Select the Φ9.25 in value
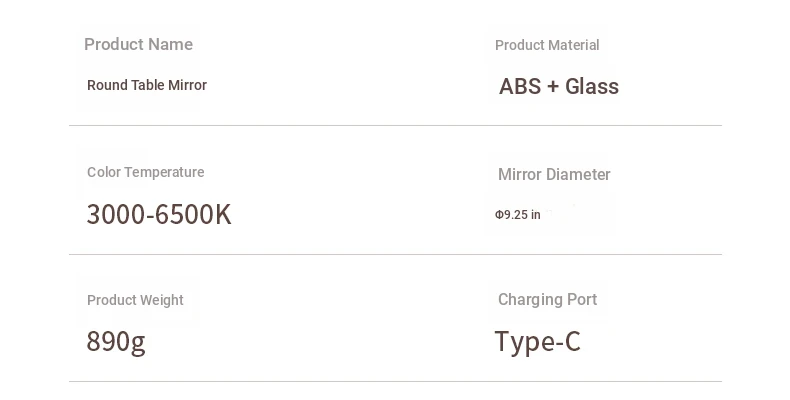This screenshot has width=790, height=400. [x=518, y=215]
